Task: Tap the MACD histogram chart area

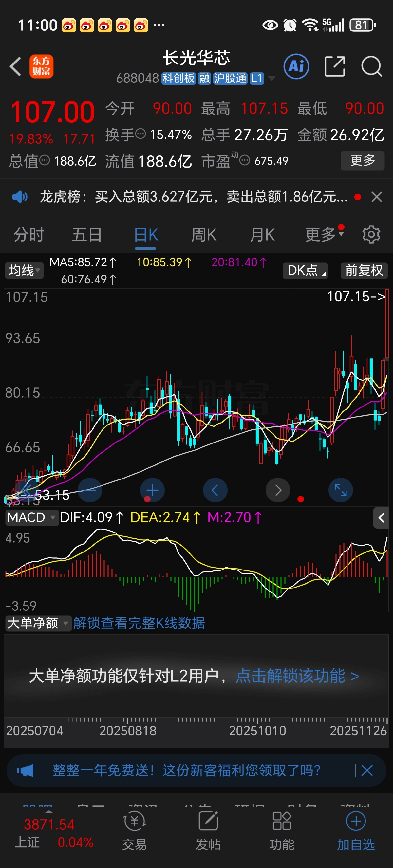Action: 196,570
